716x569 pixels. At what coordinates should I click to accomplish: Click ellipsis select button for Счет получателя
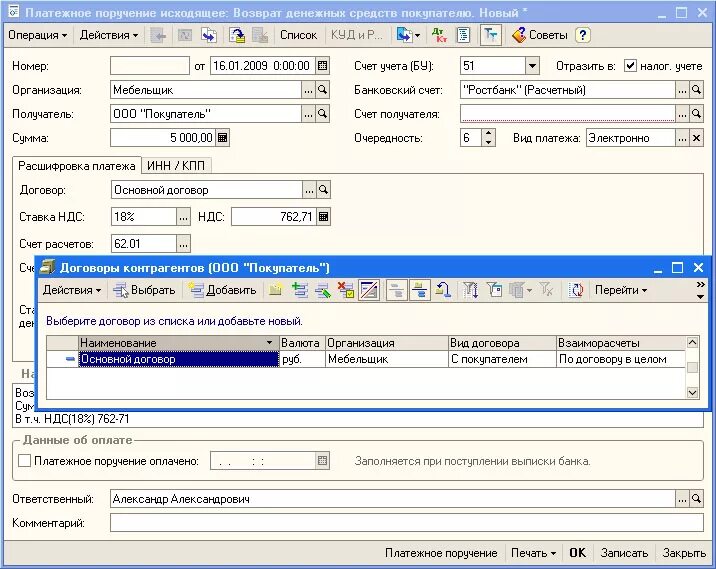tap(682, 114)
